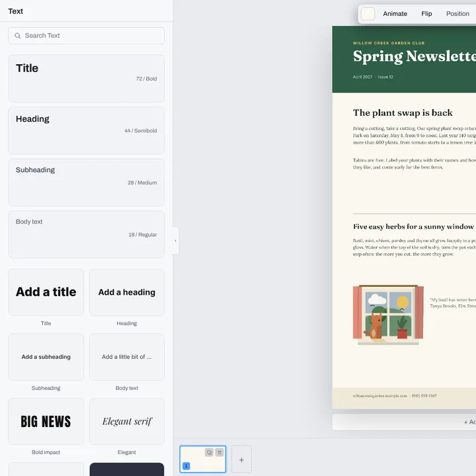The width and height of the screenshot is (476, 476).
Task: Choose the BIG NEWS bold impact style
Action: click(46, 421)
